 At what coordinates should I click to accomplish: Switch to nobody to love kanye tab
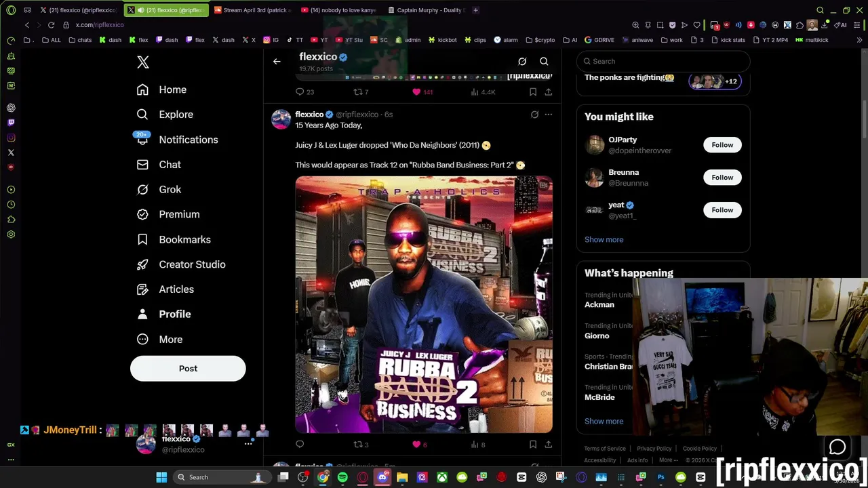coord(338,10)
